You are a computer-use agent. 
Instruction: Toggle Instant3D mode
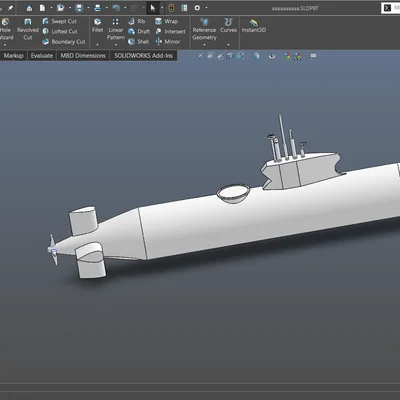click(x=254, y=25)
